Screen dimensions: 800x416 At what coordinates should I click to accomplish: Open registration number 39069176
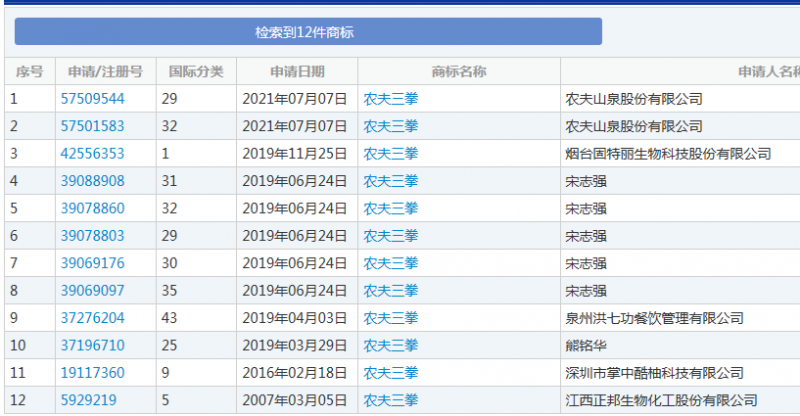[92, 263]
